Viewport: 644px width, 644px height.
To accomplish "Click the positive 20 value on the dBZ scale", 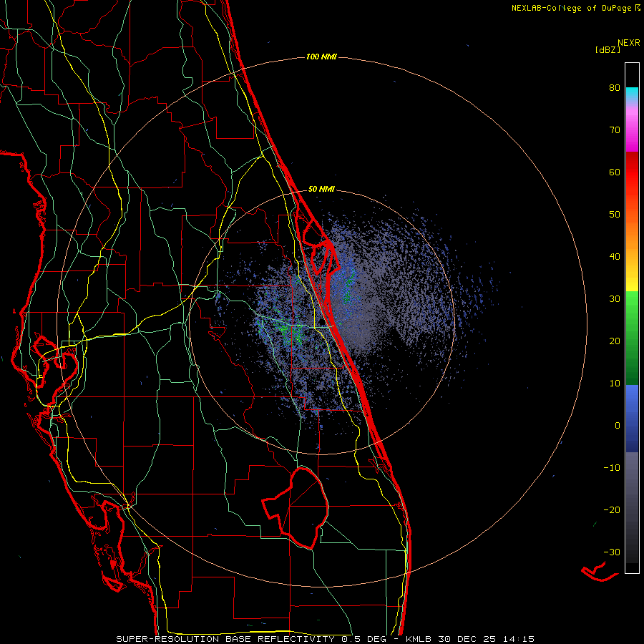I will [615, 341].
